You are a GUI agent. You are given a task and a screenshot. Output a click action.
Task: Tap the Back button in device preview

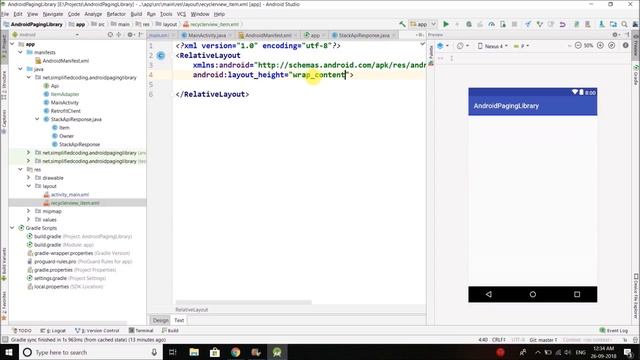pos(489,294)
